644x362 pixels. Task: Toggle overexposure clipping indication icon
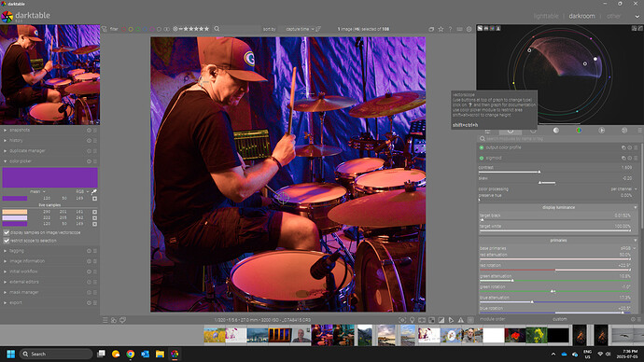pos(441,320)
